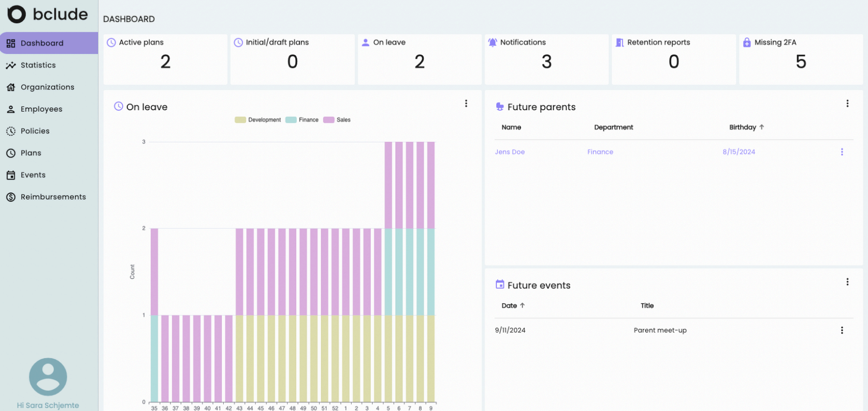Click the Policies clock icon
The width and height of the screenshot is (868, 411).
click(11, 131)
